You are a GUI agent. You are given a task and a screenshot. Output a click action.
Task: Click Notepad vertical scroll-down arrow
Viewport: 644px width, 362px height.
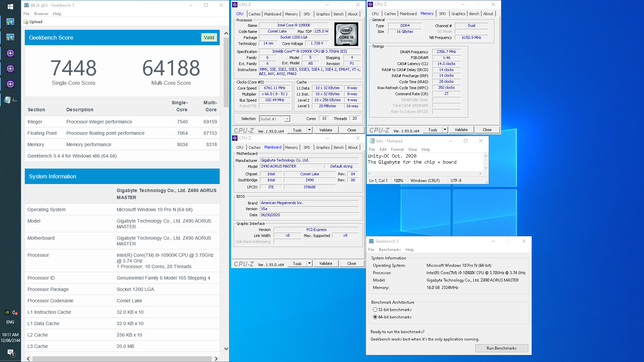click(485, 168)
